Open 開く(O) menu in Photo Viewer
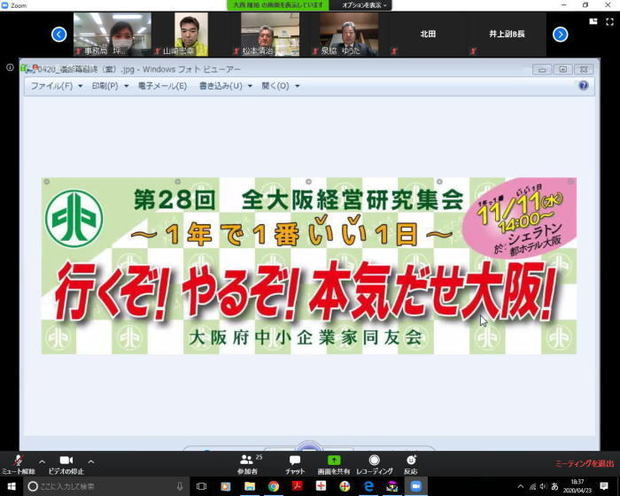Image resolution: width=620 pixels, height=496 pixels. click(280, 86)
